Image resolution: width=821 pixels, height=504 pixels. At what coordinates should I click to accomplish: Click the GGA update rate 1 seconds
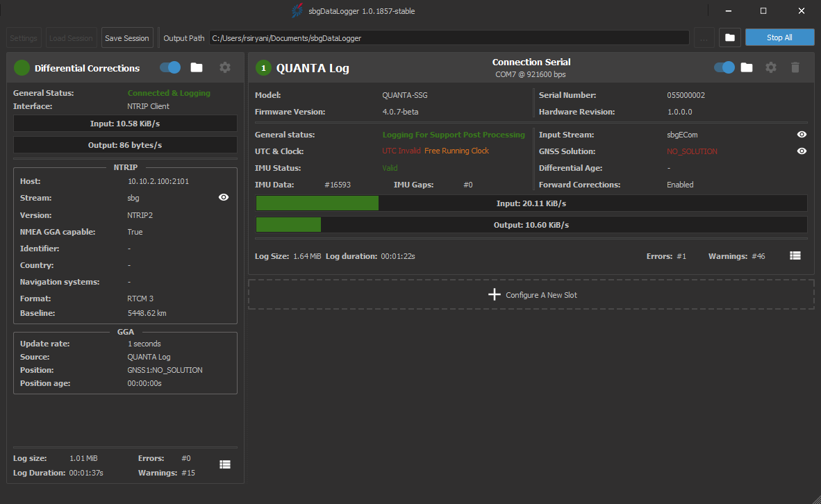144,344
